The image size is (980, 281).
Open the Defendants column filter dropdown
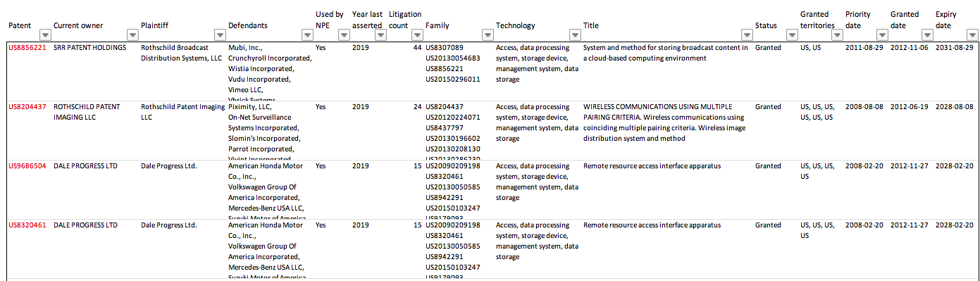(x=307, y=35)
